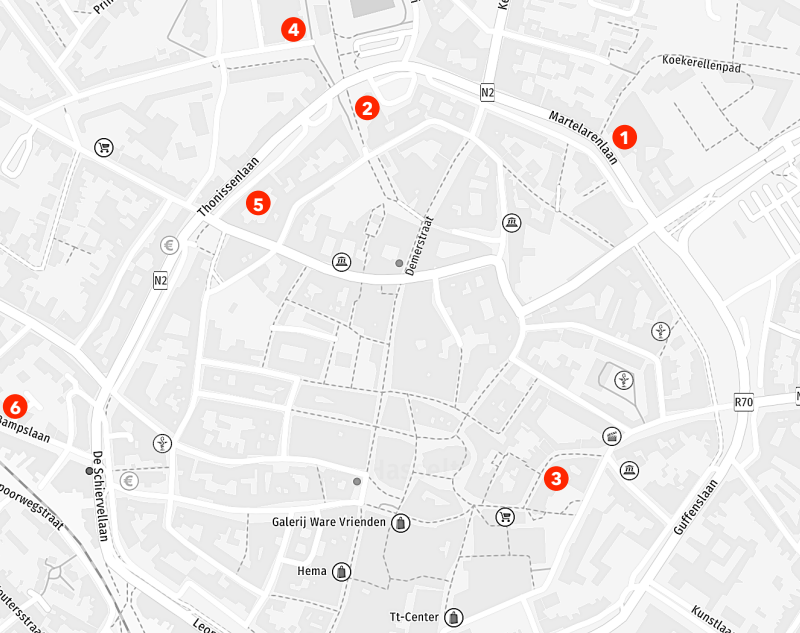Image resolution: width=800 pixels, height=633 pixels.
Task: Open red map marker number 6
Action: (x=15, y=407)
